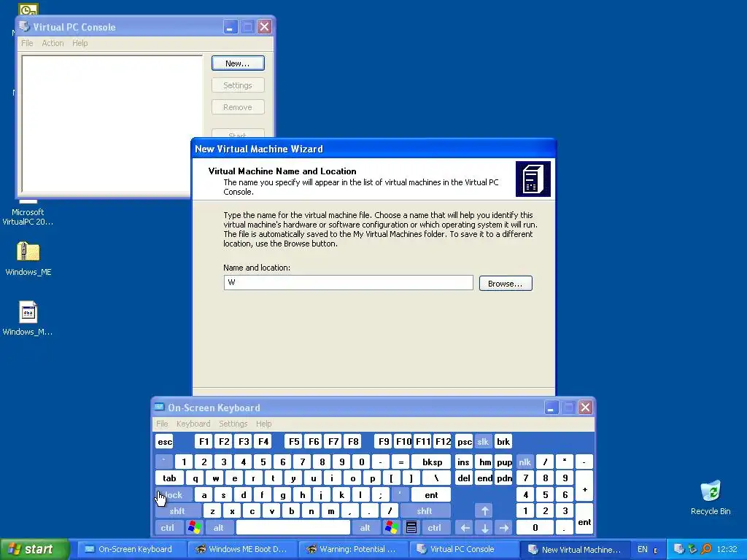Open the Windows_M... file icon on desktop
Screen dimensions: 747x560
(x=28, y=312)
